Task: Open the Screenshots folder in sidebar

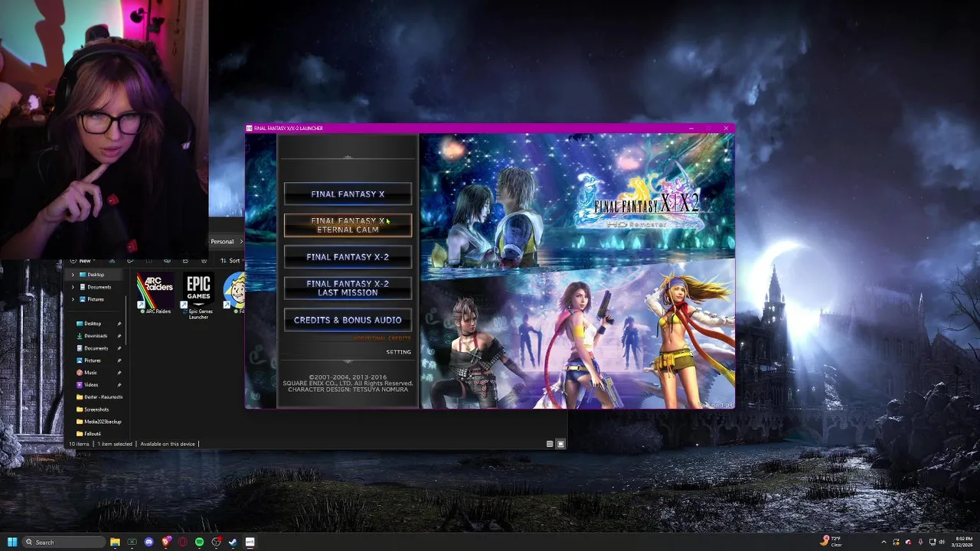Action: tap(96, 409)
